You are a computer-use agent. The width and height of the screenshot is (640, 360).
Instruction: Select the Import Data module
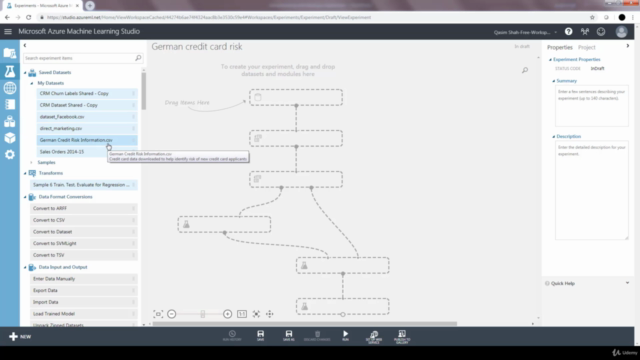pyautogui.click(x=84, y=302)
